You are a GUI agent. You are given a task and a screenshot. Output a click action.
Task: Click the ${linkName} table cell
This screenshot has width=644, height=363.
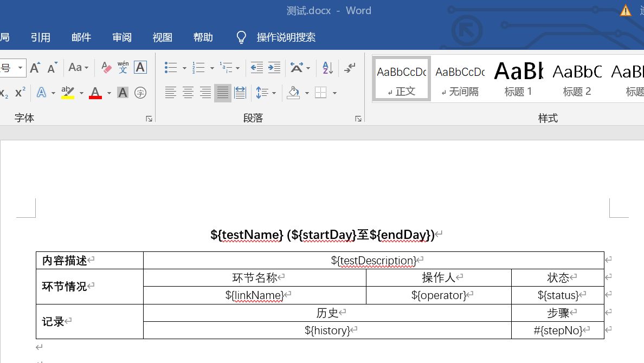tap(255, 295)
